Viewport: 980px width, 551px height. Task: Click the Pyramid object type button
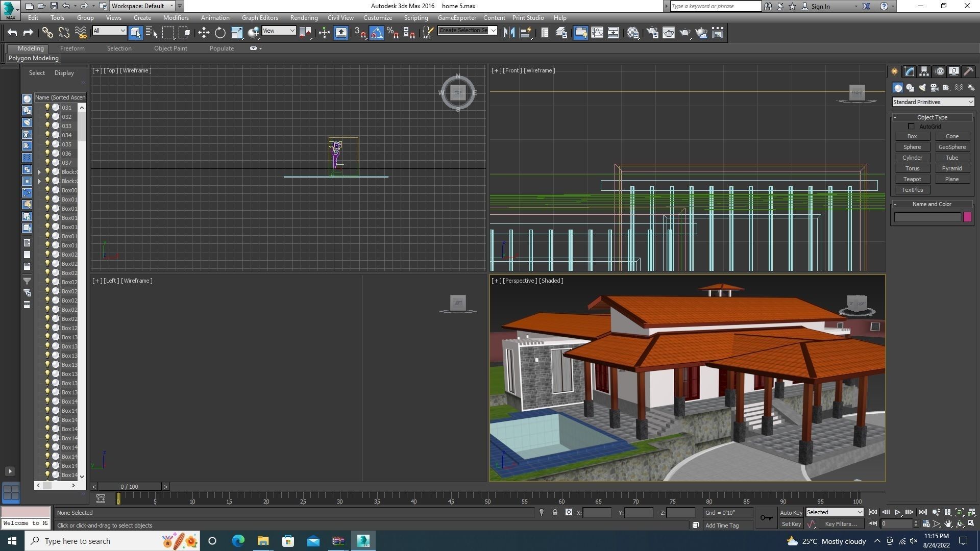point(952,169)
